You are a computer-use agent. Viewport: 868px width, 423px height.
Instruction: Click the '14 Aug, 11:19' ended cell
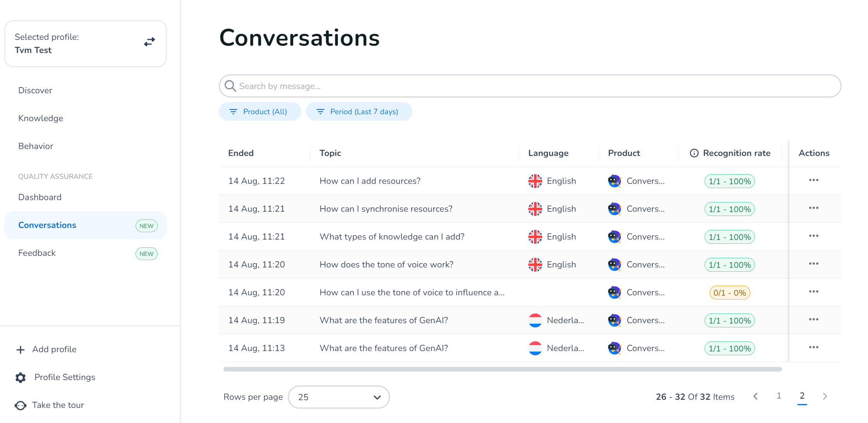tap(256, 320)
